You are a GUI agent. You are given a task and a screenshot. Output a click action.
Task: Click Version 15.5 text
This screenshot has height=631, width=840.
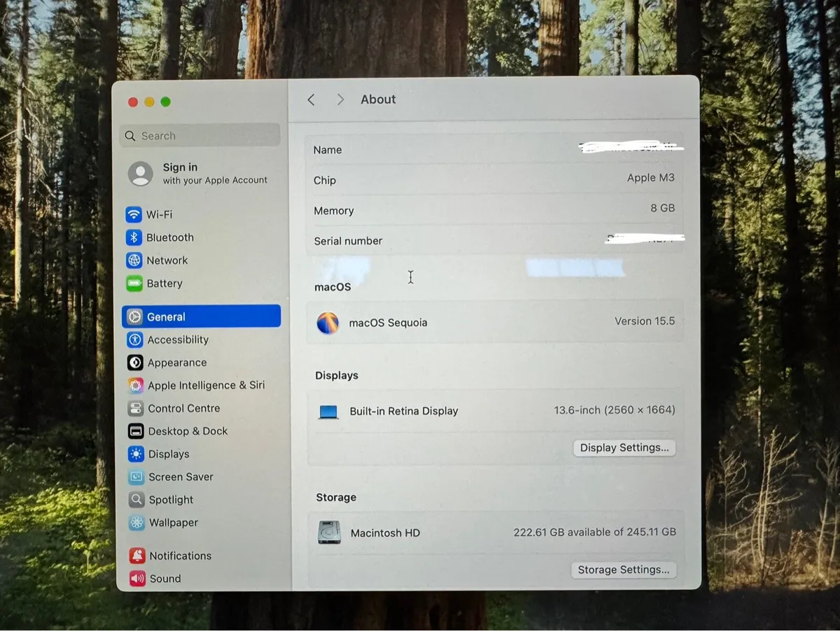(x=645, y=321)
